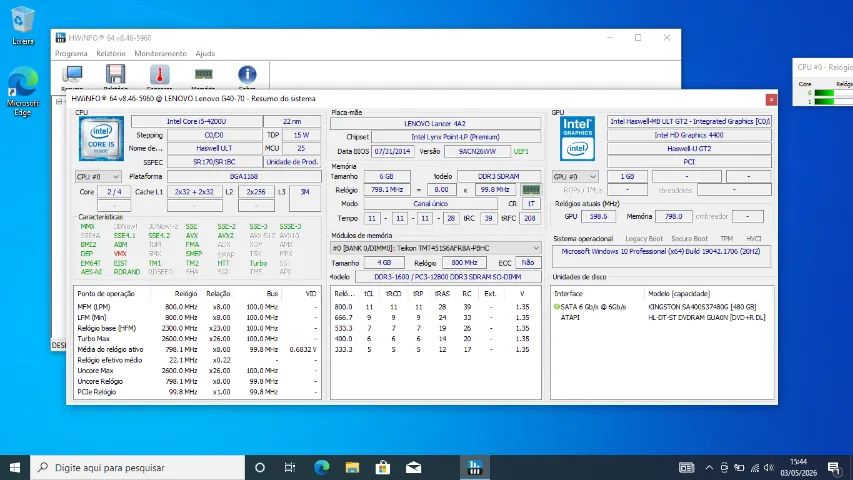Open the Mail app from the taskbar
This screenshot has height=480, width=853.
pos(413,467)
